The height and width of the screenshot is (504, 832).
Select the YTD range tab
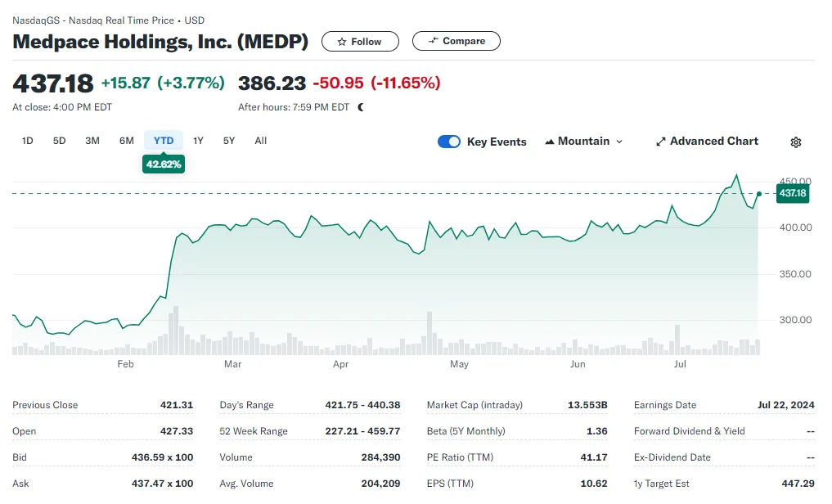click(164, 141)
